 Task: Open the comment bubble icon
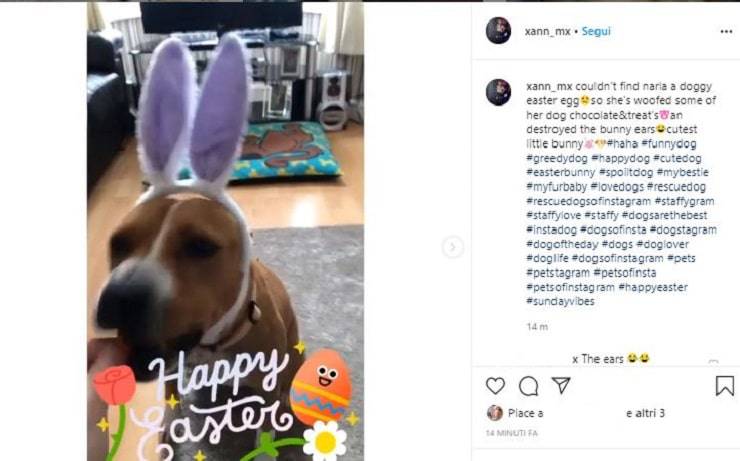(528, 386)
